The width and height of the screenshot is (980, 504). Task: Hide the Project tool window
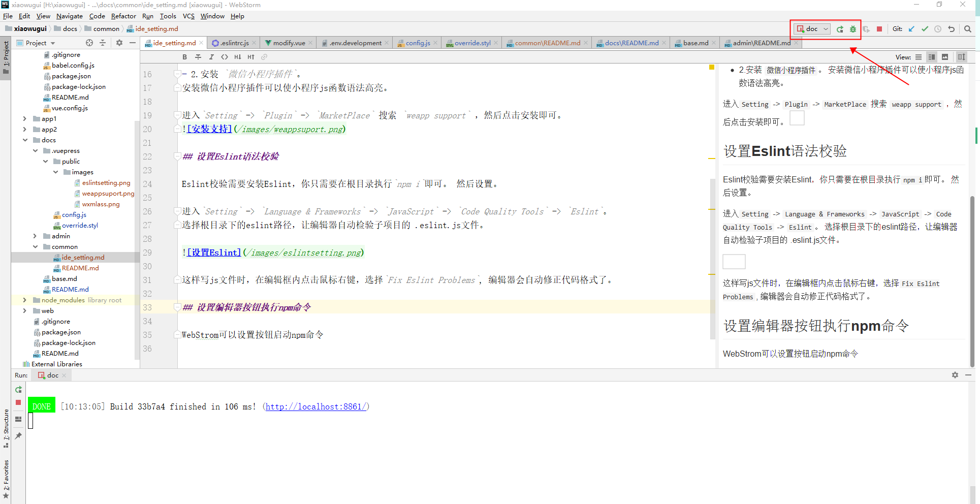[133, 43]
